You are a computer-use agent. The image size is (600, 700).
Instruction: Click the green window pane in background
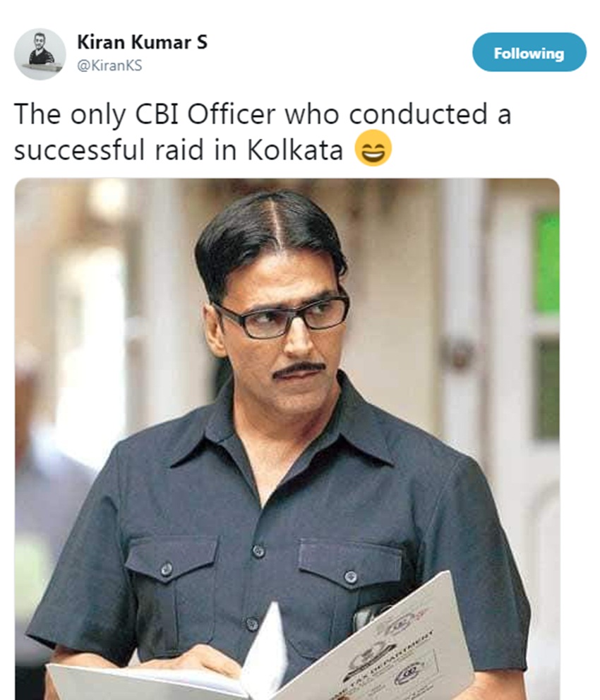point(546,262)
